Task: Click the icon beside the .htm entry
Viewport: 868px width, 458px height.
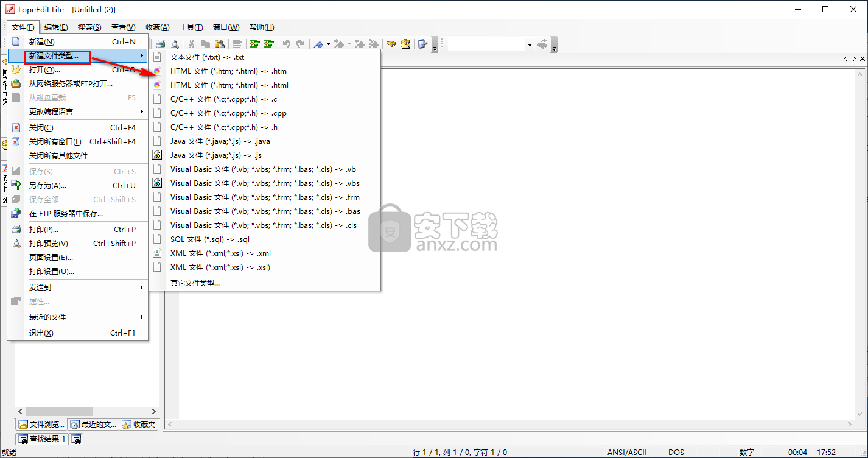Action: (157, 71)
